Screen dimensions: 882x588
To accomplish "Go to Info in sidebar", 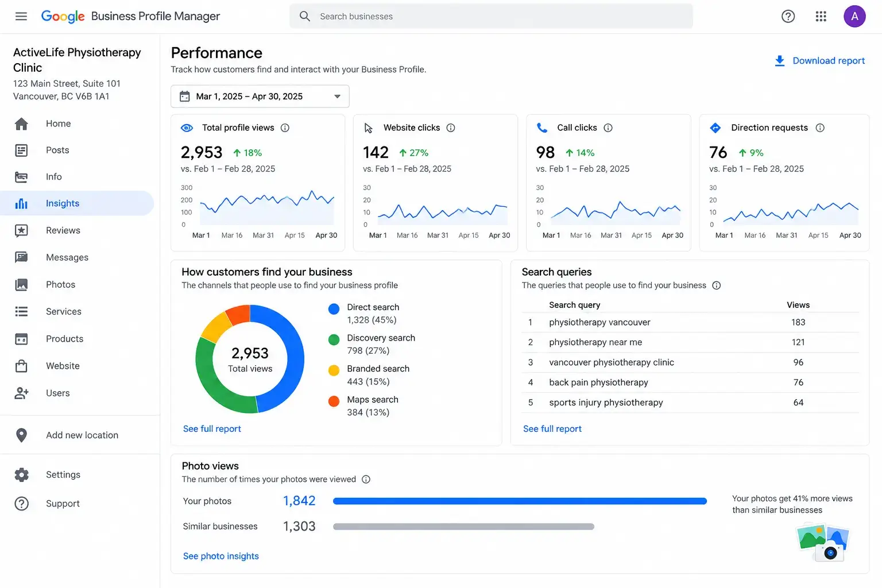I will [x=54, y=177].
